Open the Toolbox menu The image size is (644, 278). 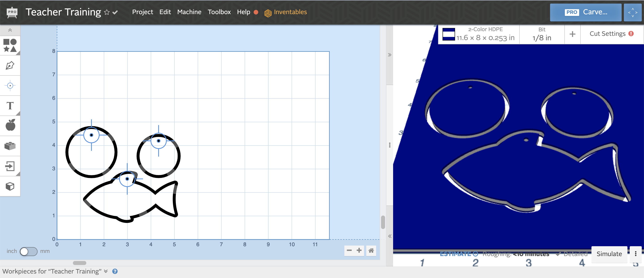(219, 12)
